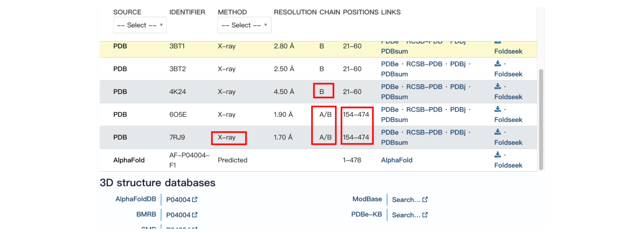The image size is (644, 233).
Task: Open the METHOD select dropdown
Action: (x=244, y=25)
